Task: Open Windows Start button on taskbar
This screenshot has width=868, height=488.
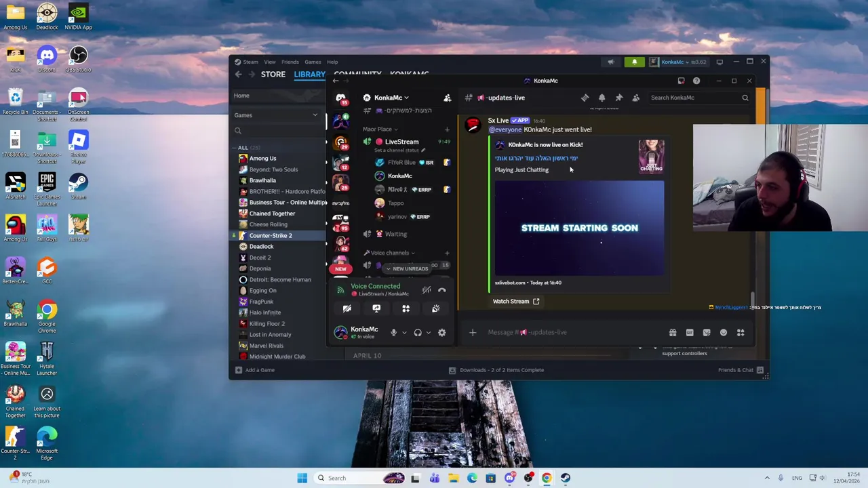Action: click(x=302, y=479)
